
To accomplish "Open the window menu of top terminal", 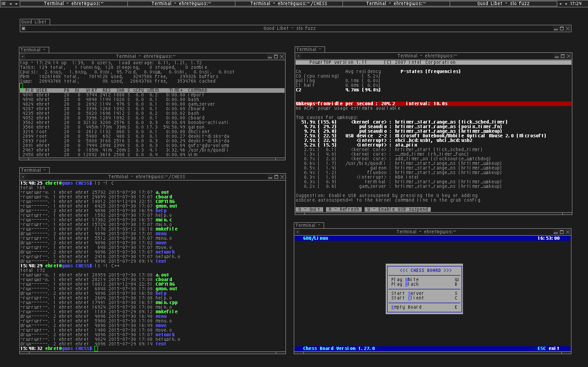I will (22, 56).
